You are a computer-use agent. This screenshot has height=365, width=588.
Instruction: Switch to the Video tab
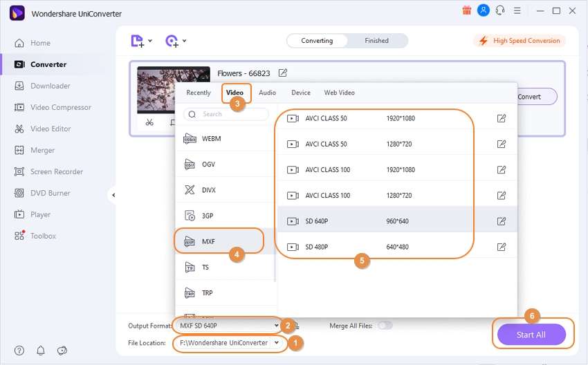(x=235, y=93)
